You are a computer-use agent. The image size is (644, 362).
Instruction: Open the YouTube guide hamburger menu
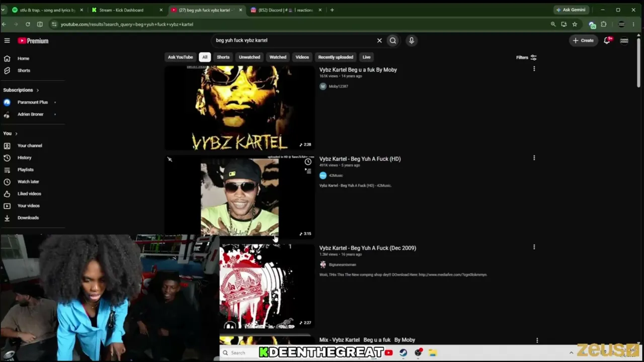[x=7, y=41]
